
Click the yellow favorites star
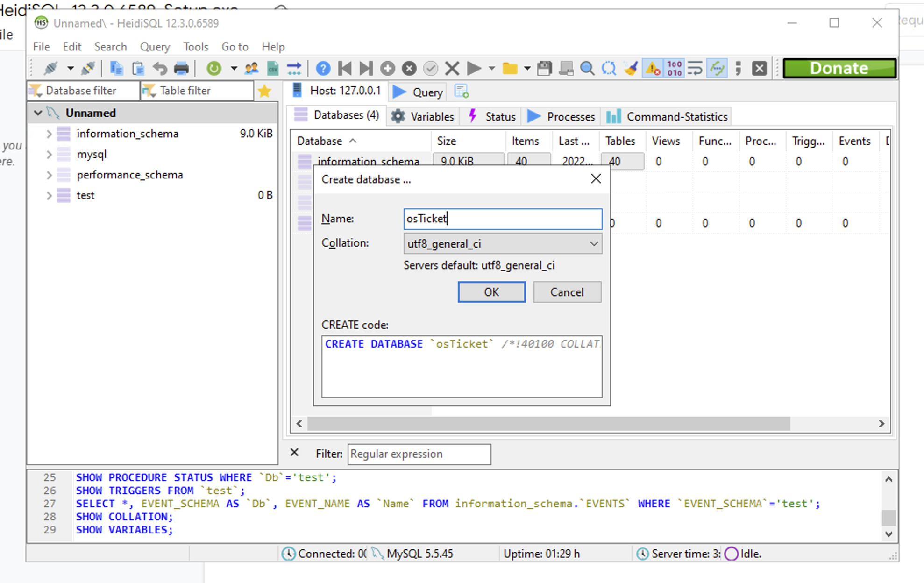264,91
